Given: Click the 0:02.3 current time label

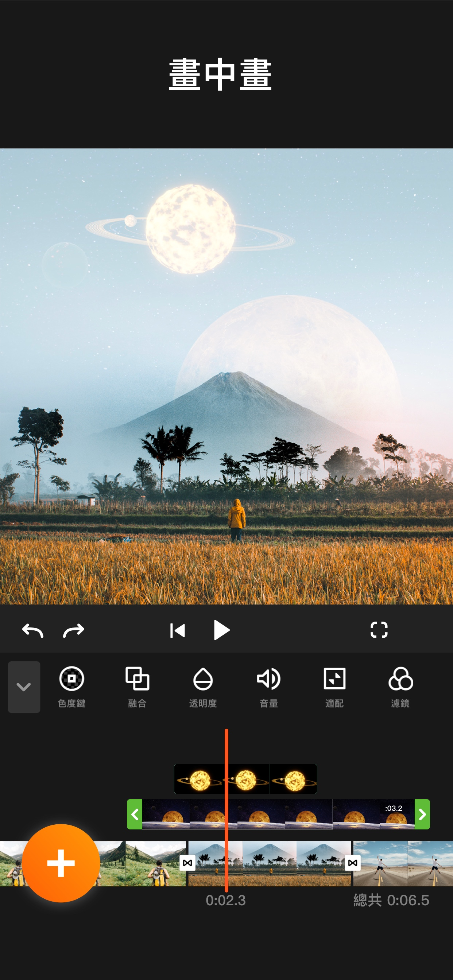Looking at the screenshot, I should pos(226,901).
